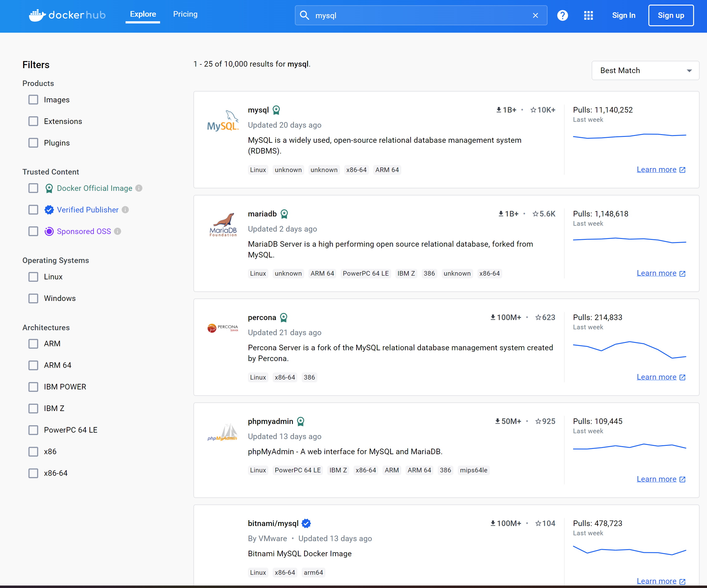The height and width of the screenshot is (588, 707).
Task: Select the IBM Z checkbox
Action: [x=33, y=408]
